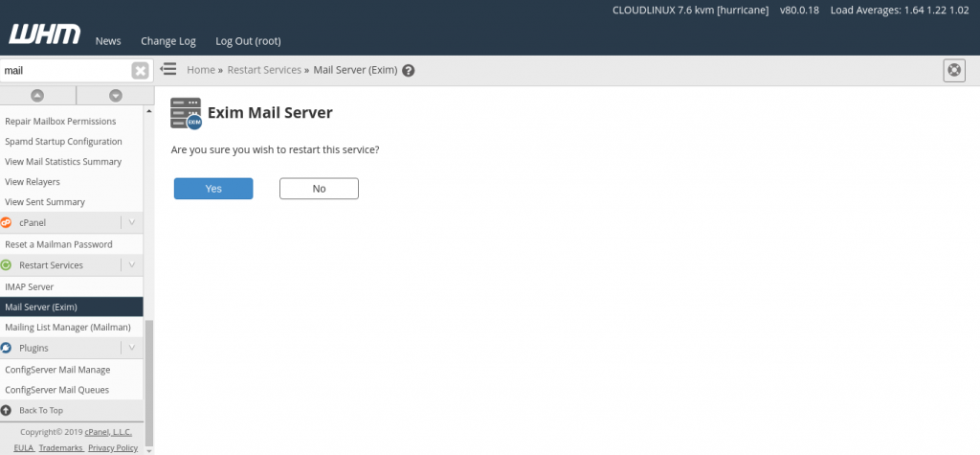Click Log Out (root)
The width and height of the screenshot is (980, 455).
tap(248, 40)
